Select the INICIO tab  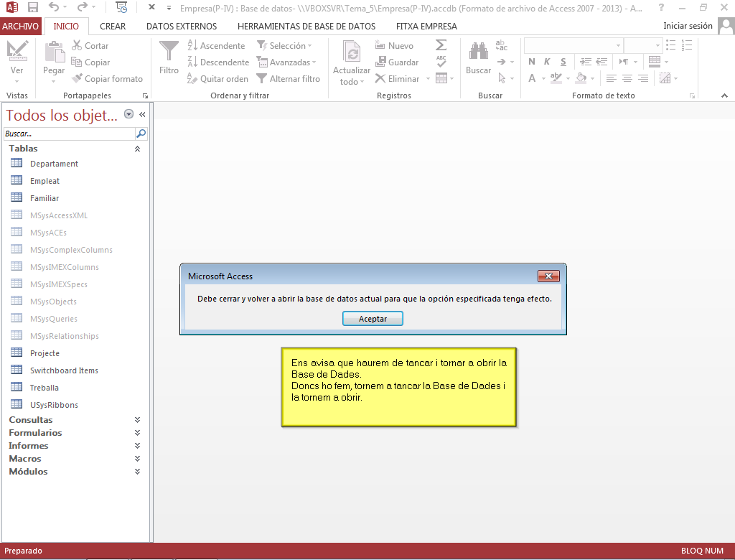click(66, 27)
